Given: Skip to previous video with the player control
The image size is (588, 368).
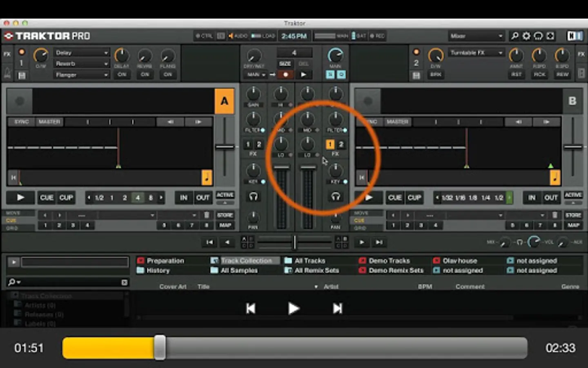Looking at the screenshot, I should click(251, 308).
